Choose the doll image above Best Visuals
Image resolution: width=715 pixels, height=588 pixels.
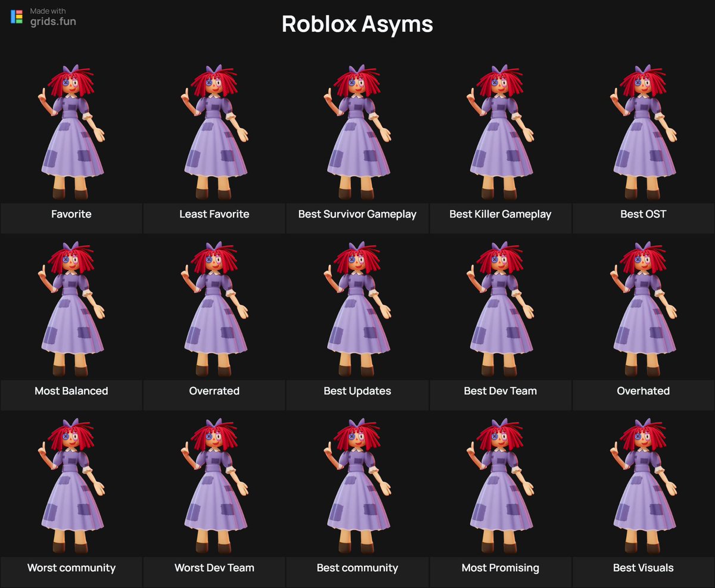643,486
